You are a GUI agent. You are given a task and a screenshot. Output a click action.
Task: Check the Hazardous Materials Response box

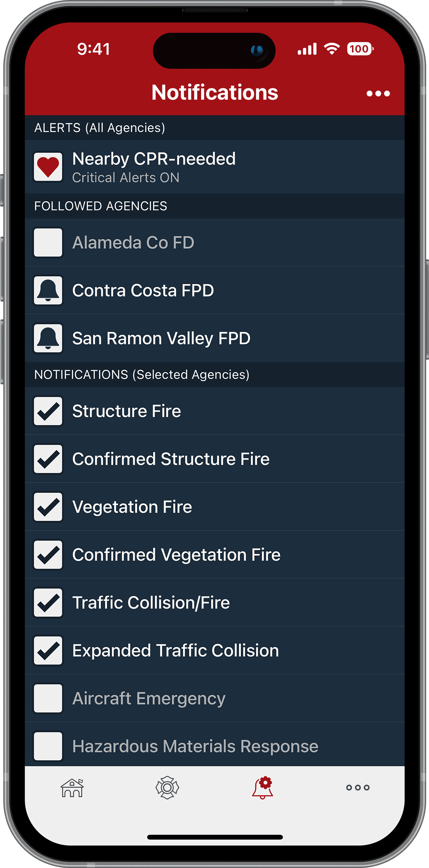48,746
